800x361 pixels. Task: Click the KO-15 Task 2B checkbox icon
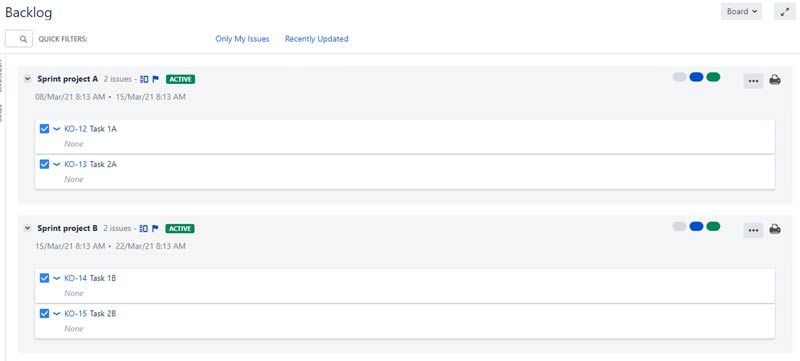tap(44, 313)
